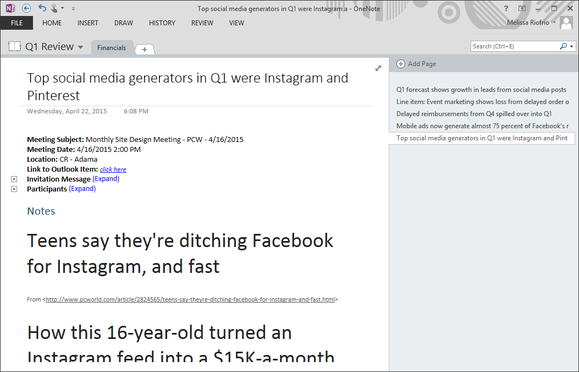579x372 pixels.
Task: Click the Undo icon in quick access toolbar
Action: point(42,8)
